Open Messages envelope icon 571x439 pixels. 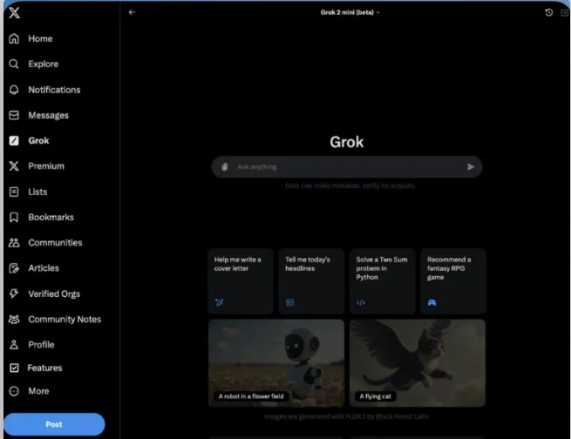point(14,115)
